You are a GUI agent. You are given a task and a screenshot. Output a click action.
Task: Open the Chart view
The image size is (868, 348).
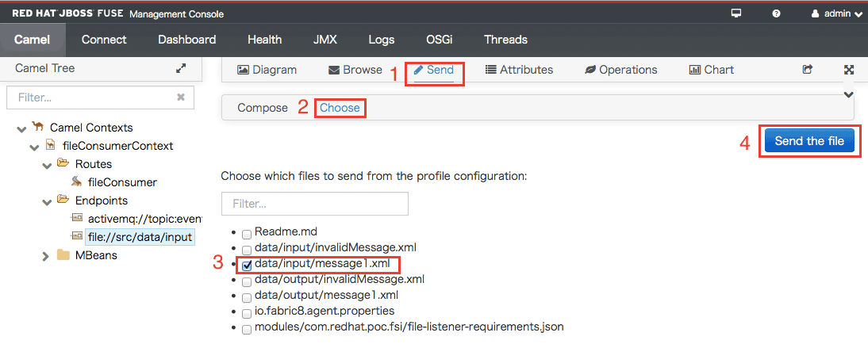point(712,70)
